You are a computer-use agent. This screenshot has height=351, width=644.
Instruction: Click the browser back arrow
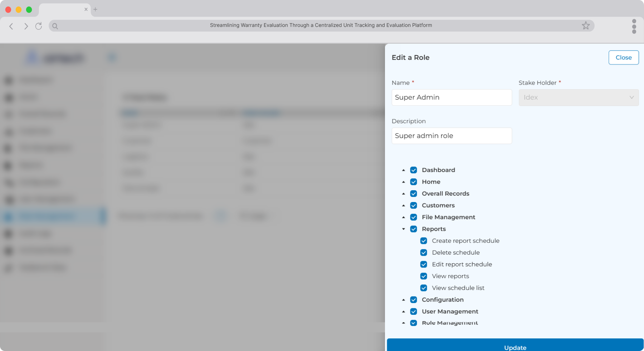click(x=11, y=26)
